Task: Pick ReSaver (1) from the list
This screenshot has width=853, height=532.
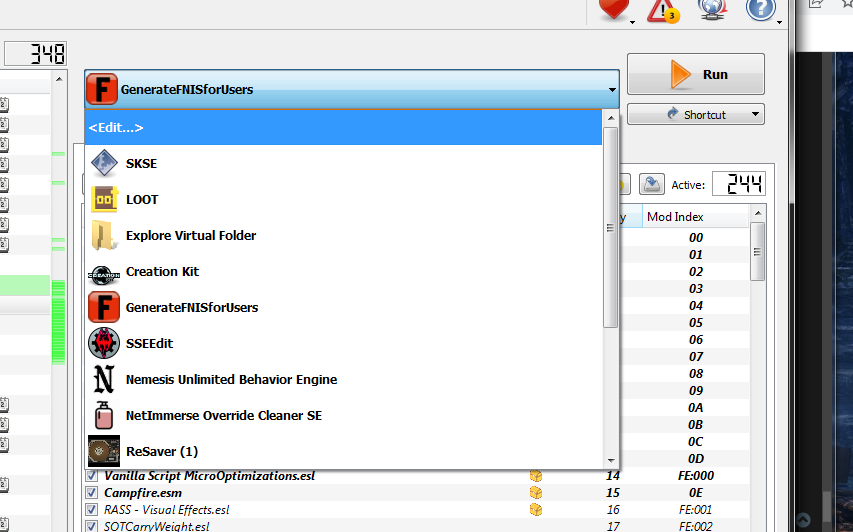Action: click(343, 450)
